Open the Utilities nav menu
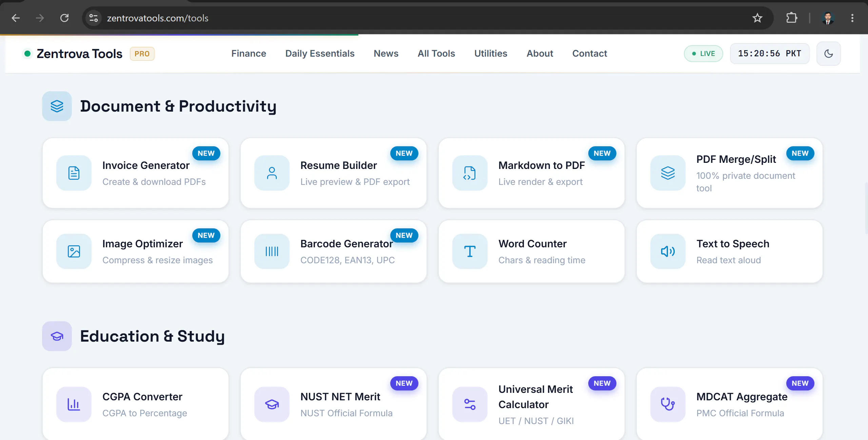This screenshot has width=868, height=440. (x=491, y=54)
